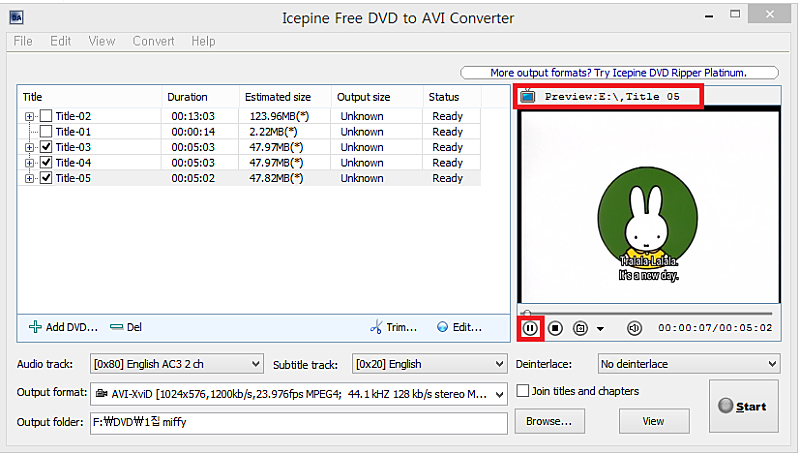Image resolution: width=800 pixels, height=454 pixels.
Task: Click the Miffy preview video frame
Action: (648, 207)
